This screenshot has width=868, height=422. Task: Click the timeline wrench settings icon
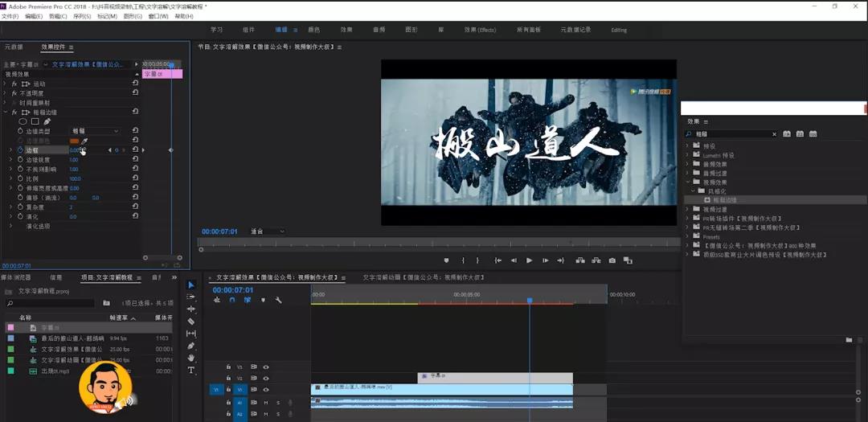(278, 300)
